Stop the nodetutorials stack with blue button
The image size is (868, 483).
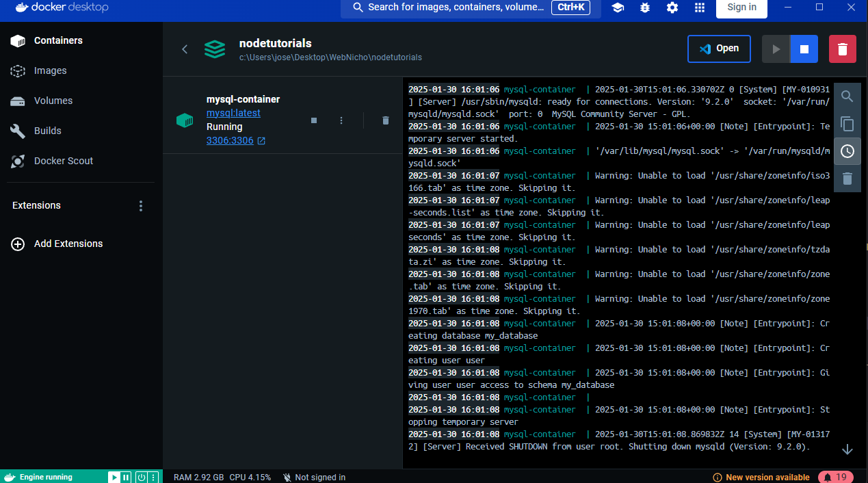point(804,49)
